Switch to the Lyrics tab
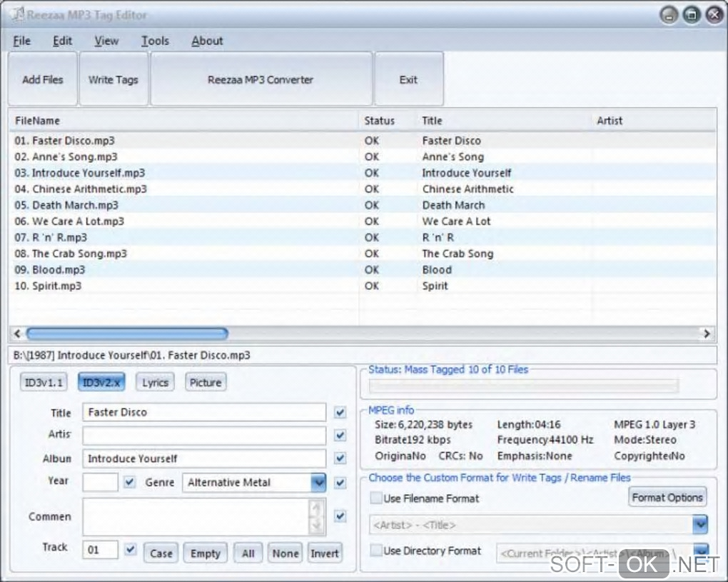The width and height of the screenshot is (728, 582). [x=155, y=383]
